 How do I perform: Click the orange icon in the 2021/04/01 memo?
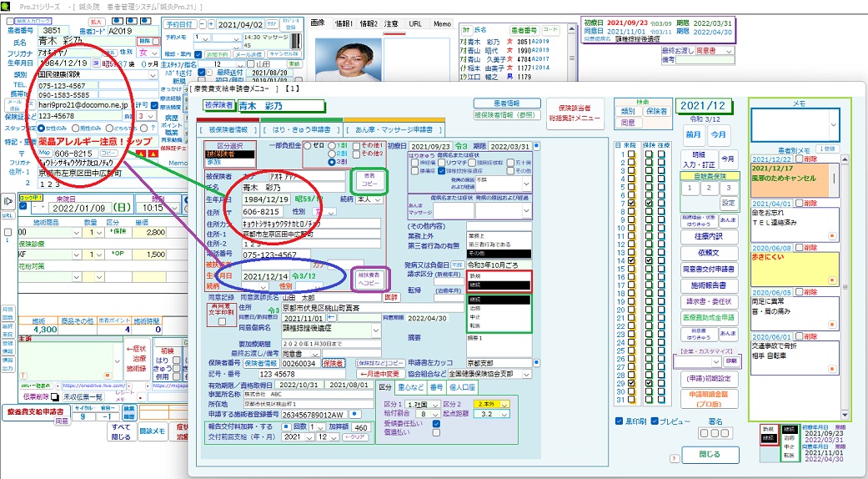click(831, 235)
